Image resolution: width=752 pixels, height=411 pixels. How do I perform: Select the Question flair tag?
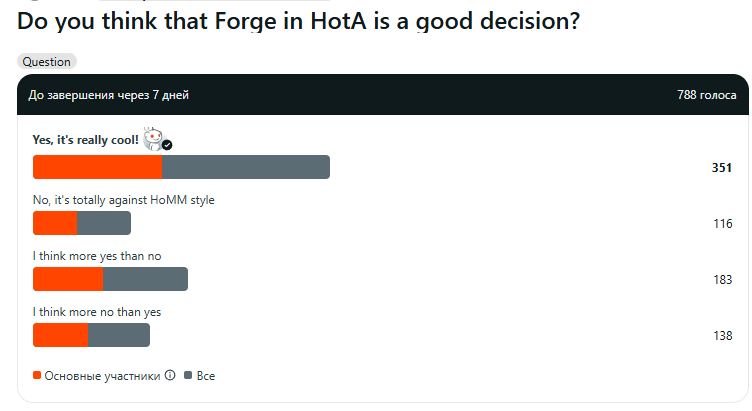tap(47, 61)
